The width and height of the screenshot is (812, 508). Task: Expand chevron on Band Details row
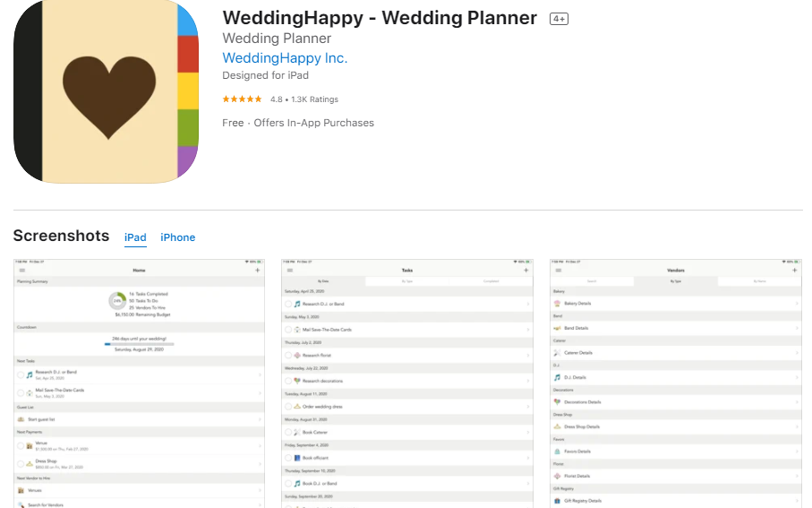click(797, 328)
